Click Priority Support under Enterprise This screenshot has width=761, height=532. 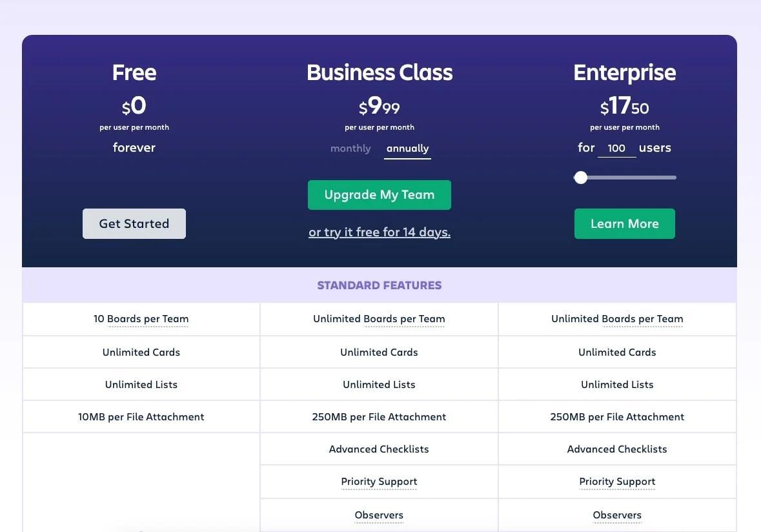[617, 482]
